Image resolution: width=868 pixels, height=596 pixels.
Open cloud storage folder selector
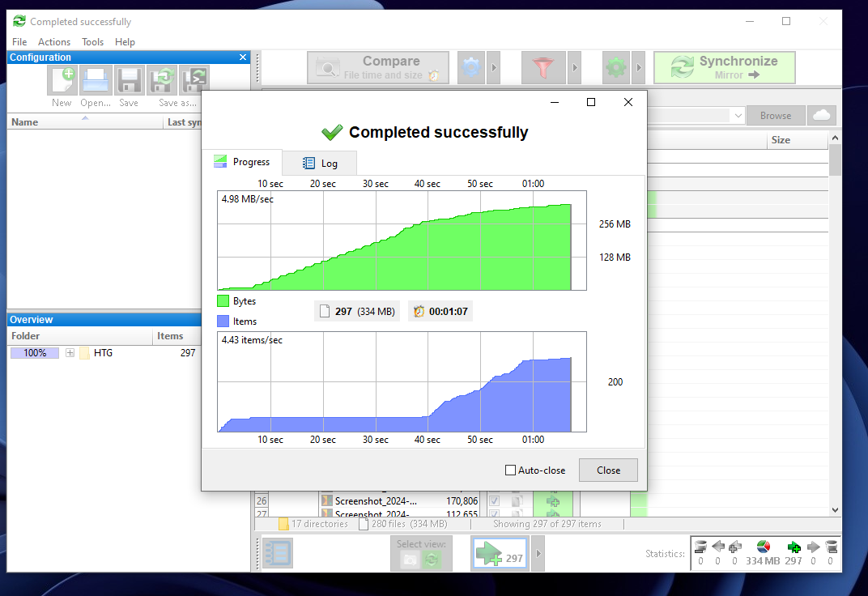822,116
